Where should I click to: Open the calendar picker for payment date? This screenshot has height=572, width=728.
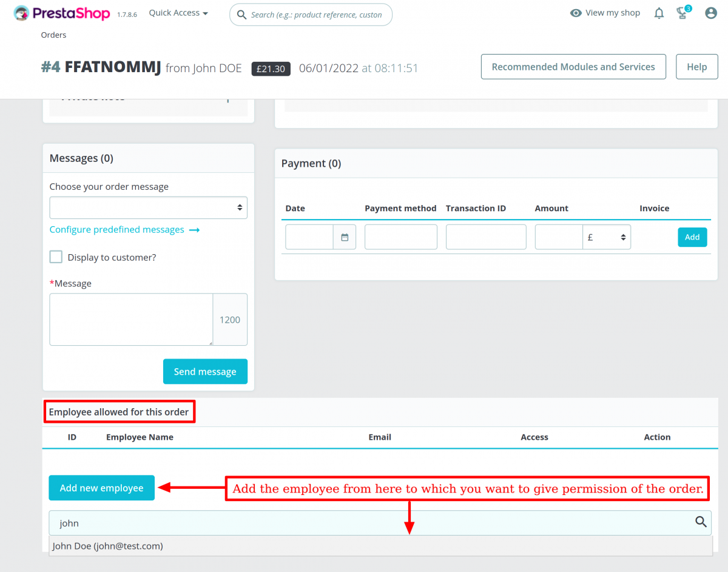(x=344, y=237)
